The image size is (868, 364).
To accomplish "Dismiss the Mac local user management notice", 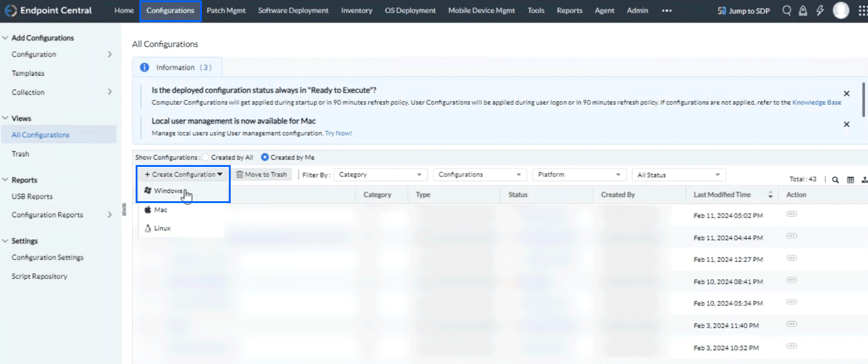I will point(846,124).
